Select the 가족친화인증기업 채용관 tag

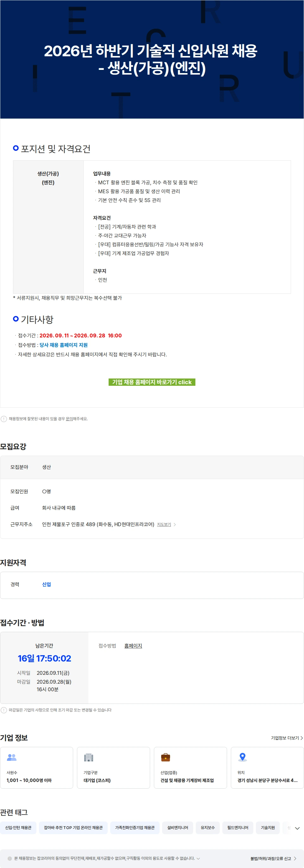click(135, 828)
